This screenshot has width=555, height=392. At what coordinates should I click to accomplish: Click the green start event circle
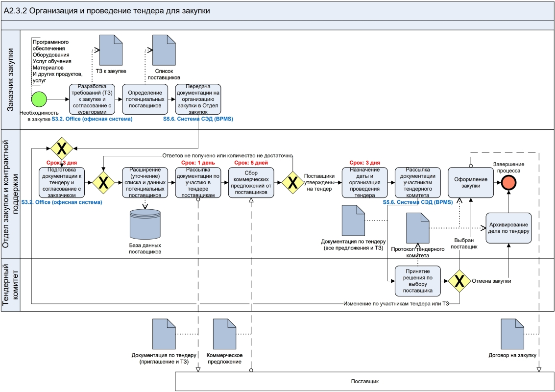click(x=39, y=99)
